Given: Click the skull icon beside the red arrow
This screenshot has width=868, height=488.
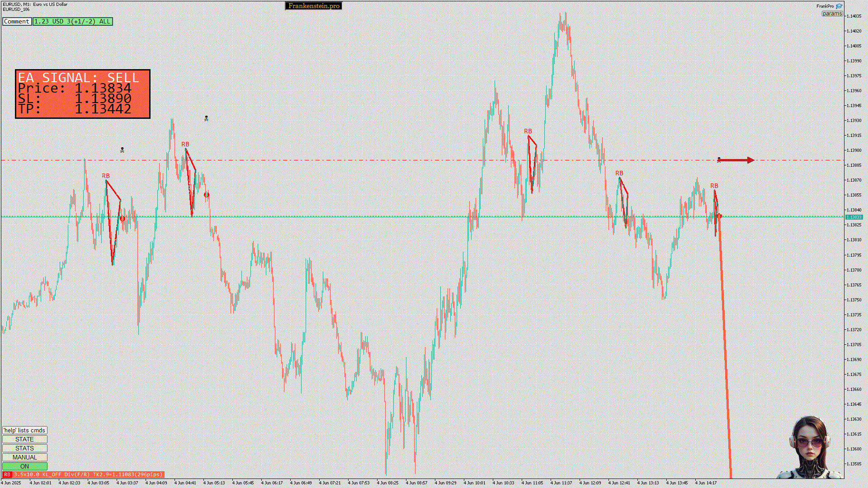Looking at the screenshot, I should [x=719, y=160].
